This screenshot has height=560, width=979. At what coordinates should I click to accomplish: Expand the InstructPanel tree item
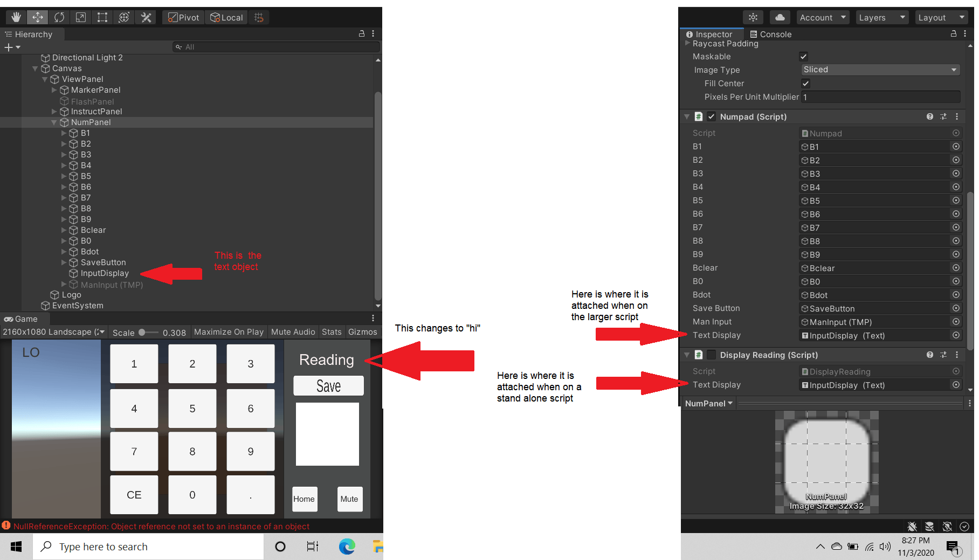pos(54,112)
